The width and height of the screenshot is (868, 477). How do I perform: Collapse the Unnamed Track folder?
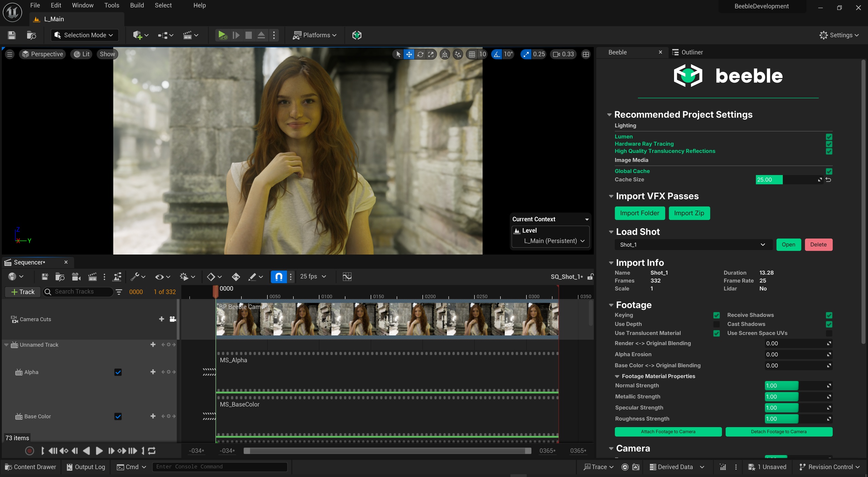click(x=6, y=345)
